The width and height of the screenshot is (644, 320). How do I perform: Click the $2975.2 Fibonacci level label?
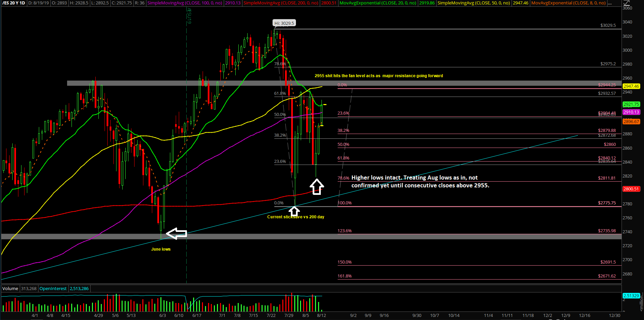pos(608,64)
